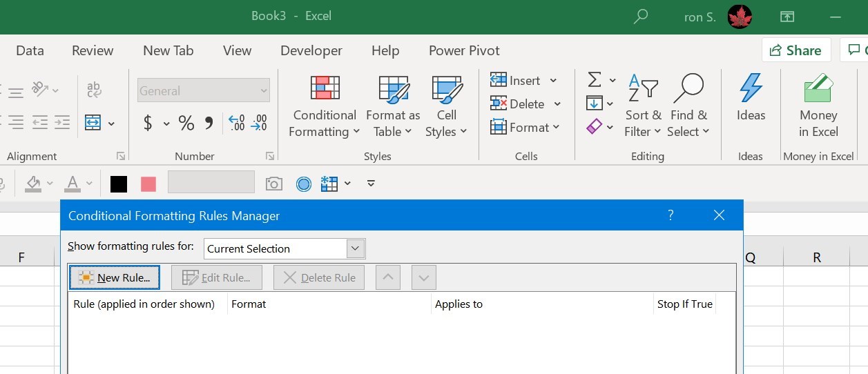Screen dimensions: 868x374
Task: Click the Fill down icon
Action: [x=594, y=104]
